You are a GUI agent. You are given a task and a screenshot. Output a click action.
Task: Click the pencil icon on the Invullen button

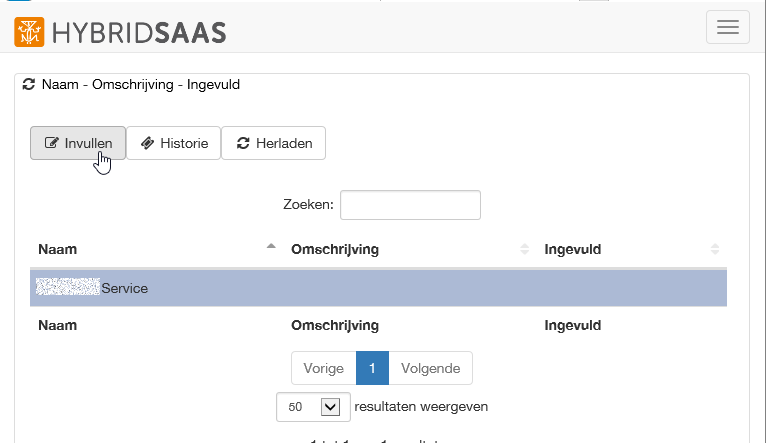click(x=53, y=144)
